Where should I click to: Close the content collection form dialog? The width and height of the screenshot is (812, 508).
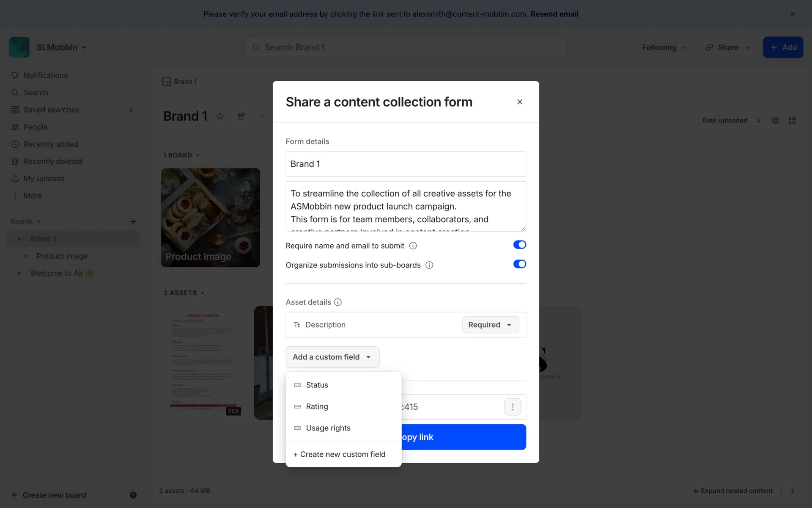coord(520,102)
